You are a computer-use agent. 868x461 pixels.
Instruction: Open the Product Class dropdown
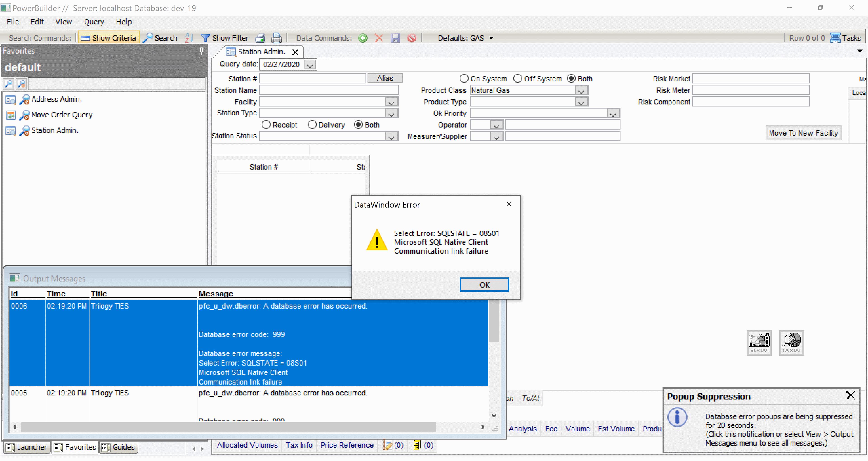click(x=581, y=90)
